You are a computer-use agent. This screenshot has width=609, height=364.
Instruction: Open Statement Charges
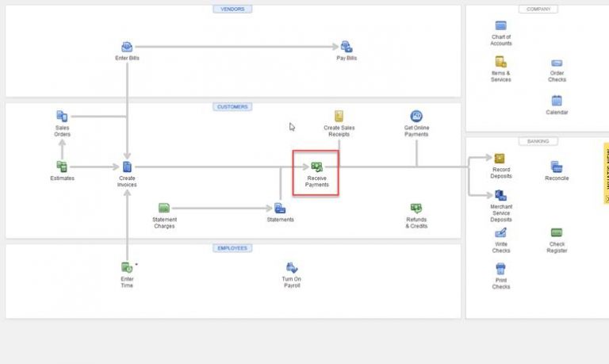tap(164, 209)
